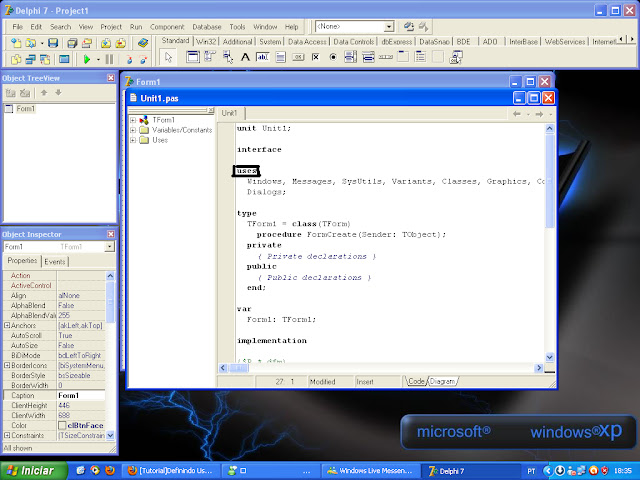640x480 pixels.
Task: Expand the TForm1 node in code explorer
Action: (133, 120)
